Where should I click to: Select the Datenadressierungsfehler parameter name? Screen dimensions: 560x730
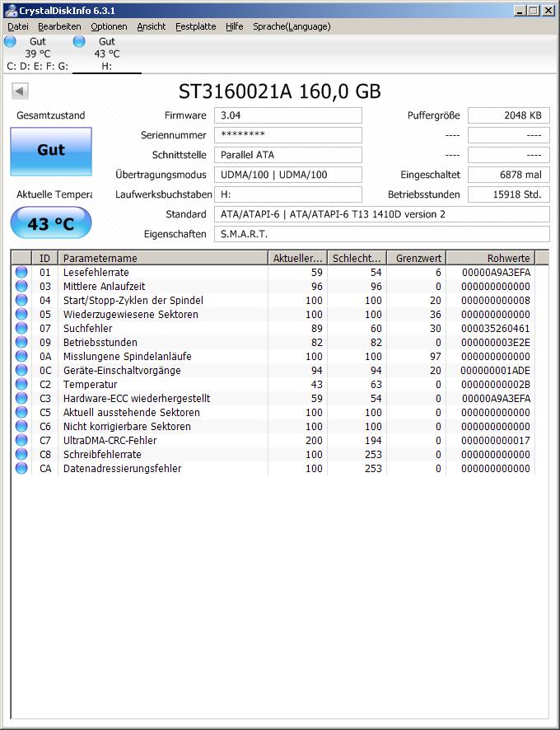[x=123, y=468]
